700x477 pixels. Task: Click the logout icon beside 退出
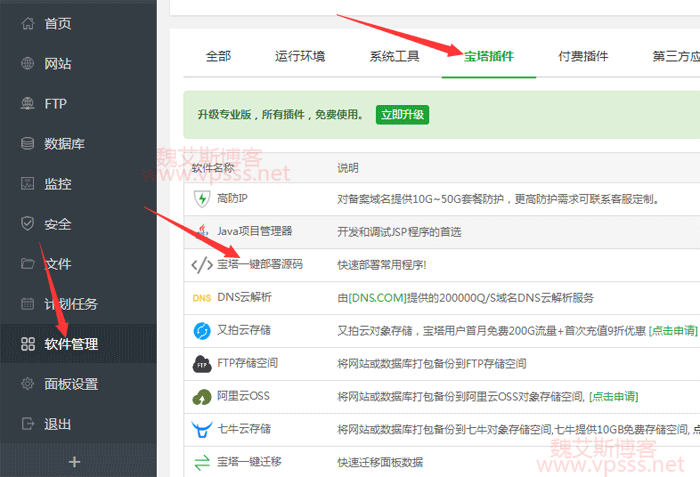[28, 423]
